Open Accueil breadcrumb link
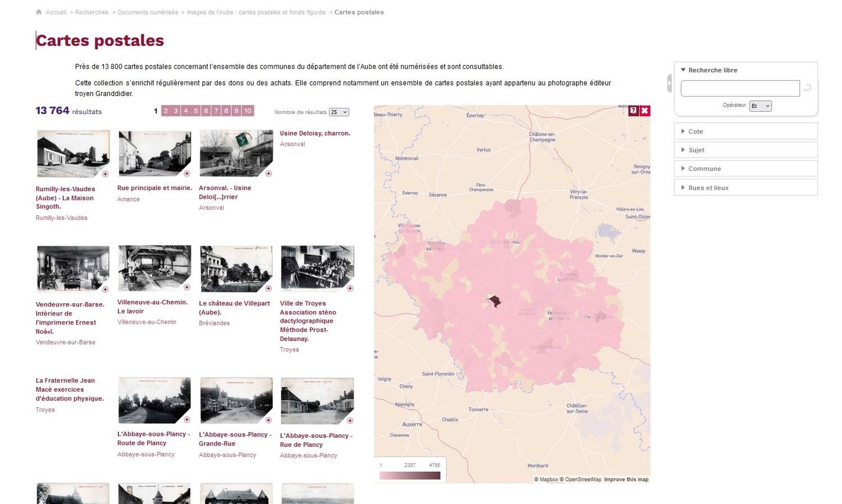The width and height of the screenshot is (842, 504). 56,12
